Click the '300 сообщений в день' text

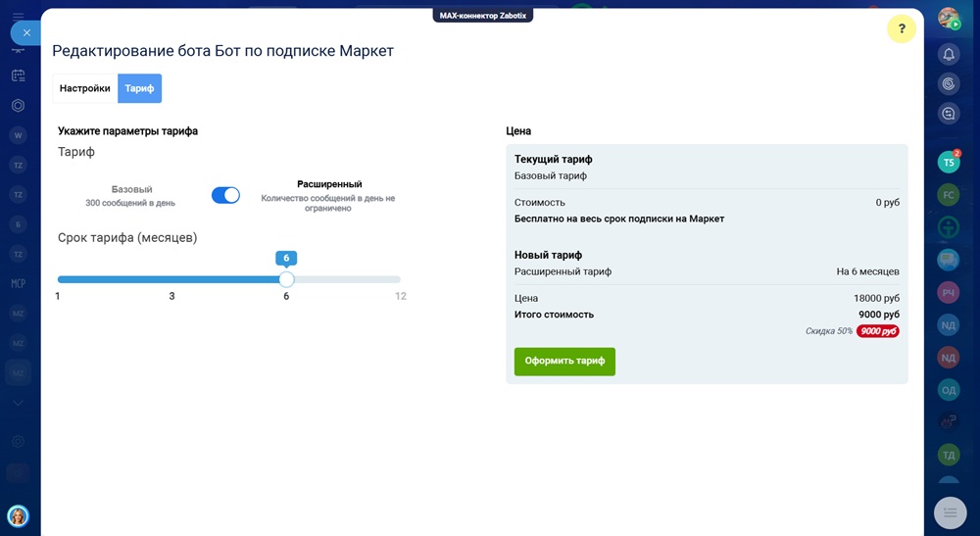tap(130, 203)
